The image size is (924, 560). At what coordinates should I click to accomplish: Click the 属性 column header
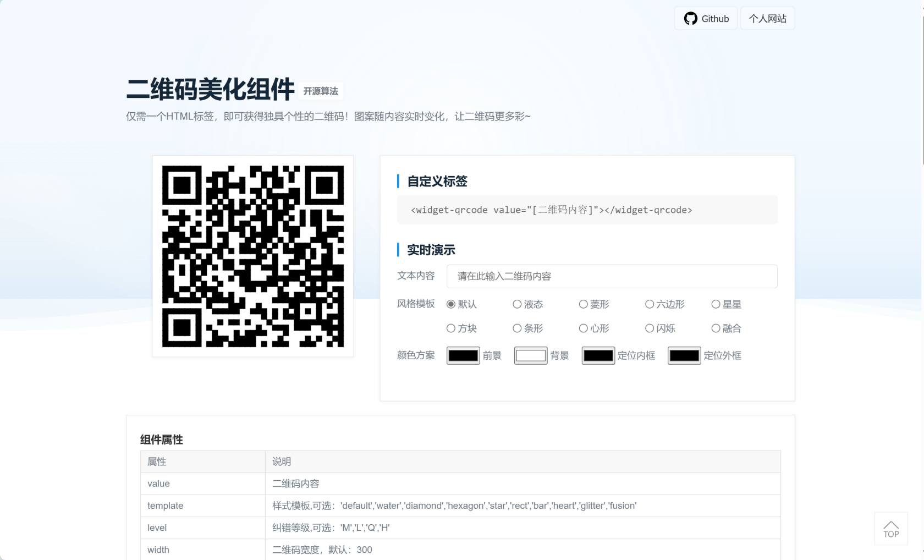(203, 462)
